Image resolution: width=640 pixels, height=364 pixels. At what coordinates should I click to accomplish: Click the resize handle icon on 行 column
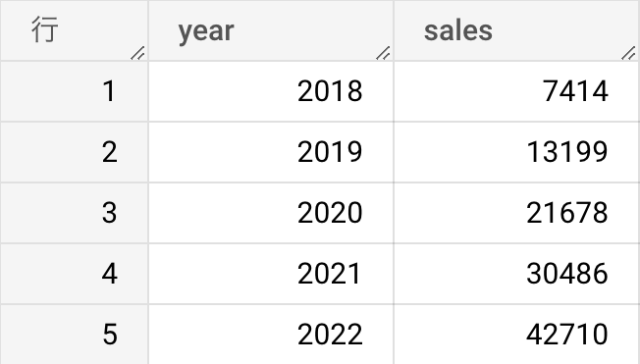coord(138,53)
